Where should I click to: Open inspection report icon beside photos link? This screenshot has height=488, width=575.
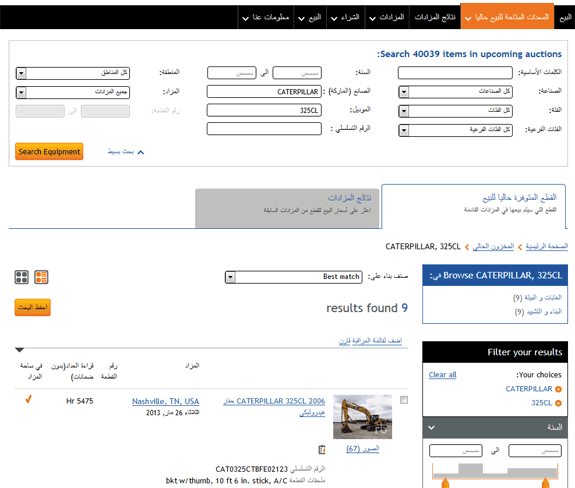click(322, 449)
